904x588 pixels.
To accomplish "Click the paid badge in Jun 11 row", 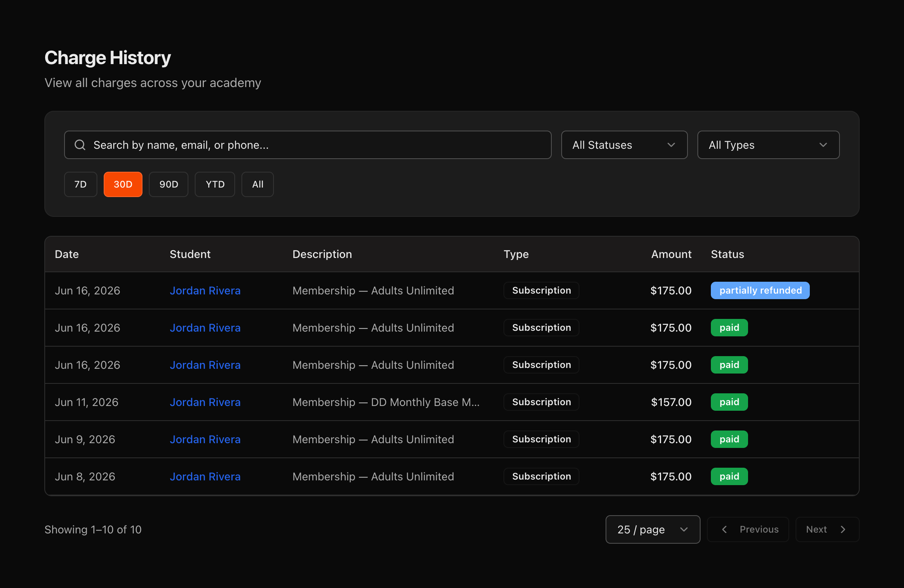I will pyautogui.click(x=729, y=402).
